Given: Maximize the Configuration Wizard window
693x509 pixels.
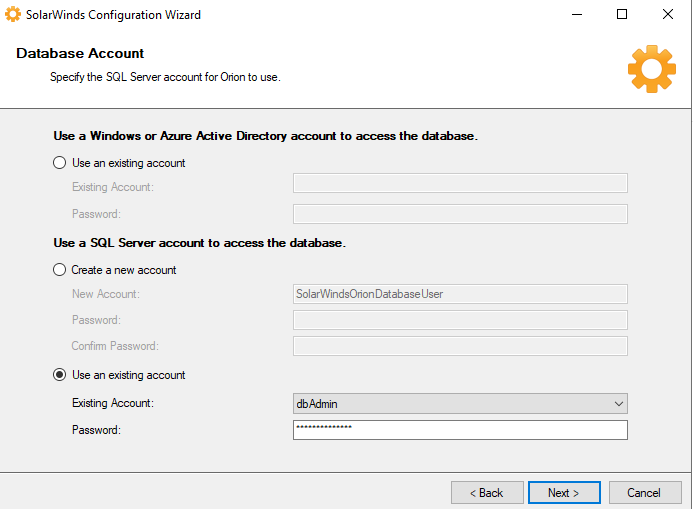Looking at the screenshot, I should tap(622, 15).
